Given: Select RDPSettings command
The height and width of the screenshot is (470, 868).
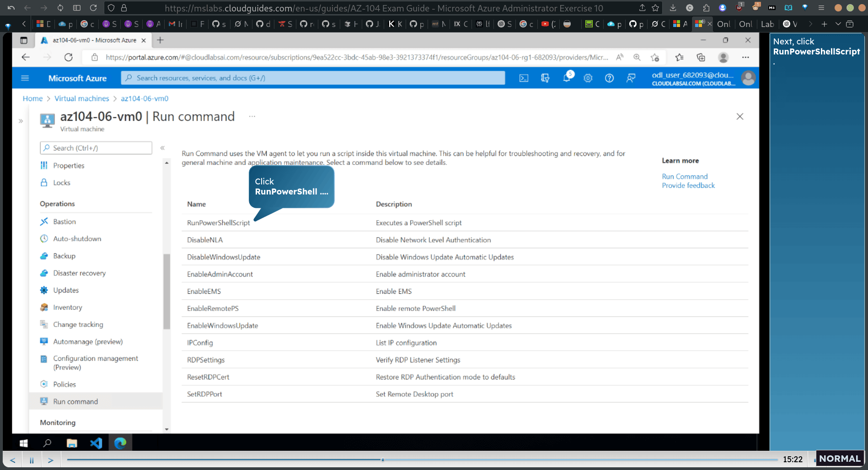Looking at the screenshot, I should point(206,360).
